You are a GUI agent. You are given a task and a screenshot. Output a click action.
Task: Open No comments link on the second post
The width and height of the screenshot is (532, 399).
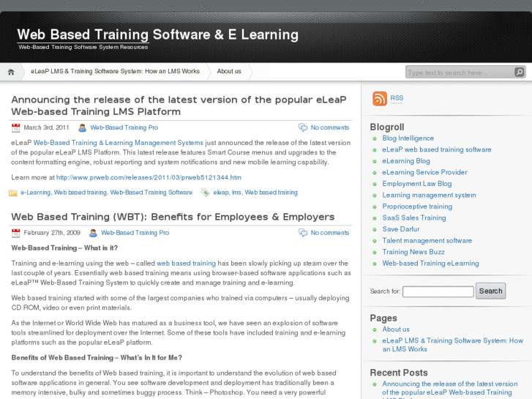pyautogui.click(x=330, y=233)
